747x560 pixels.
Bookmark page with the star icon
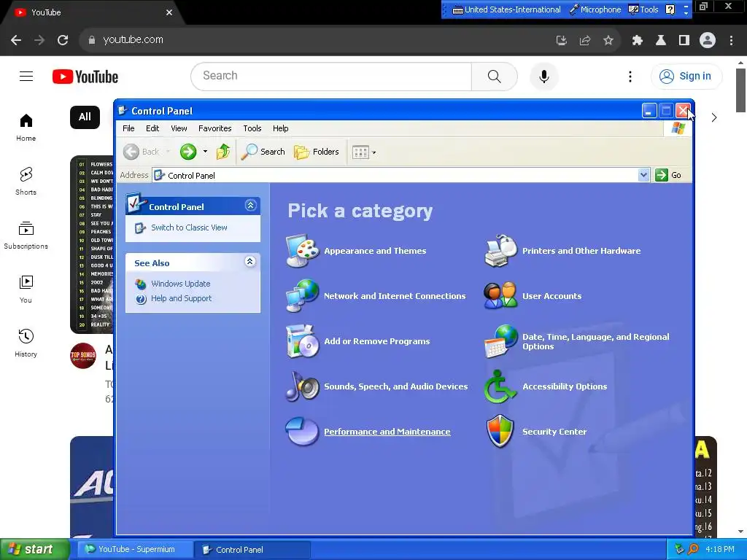coord(608,41)
